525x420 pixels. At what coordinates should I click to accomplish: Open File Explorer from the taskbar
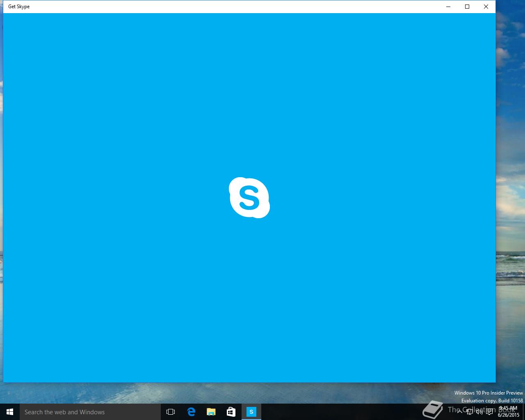tap(211, 412)
